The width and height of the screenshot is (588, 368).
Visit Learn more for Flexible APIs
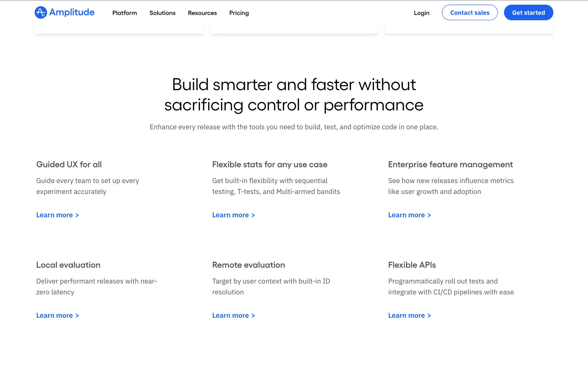click(x=409, y=316)
